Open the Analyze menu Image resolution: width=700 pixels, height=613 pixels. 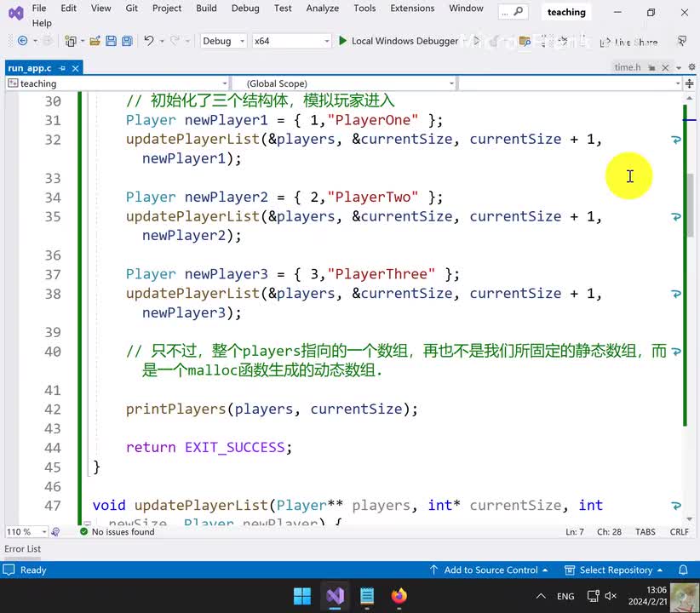(x=322, y=8)
